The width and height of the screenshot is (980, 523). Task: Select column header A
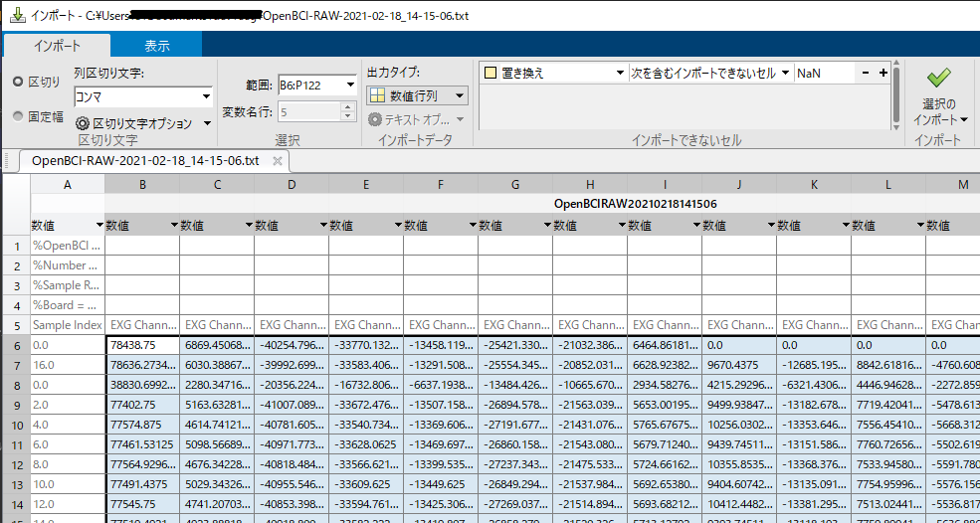[68, 184]
